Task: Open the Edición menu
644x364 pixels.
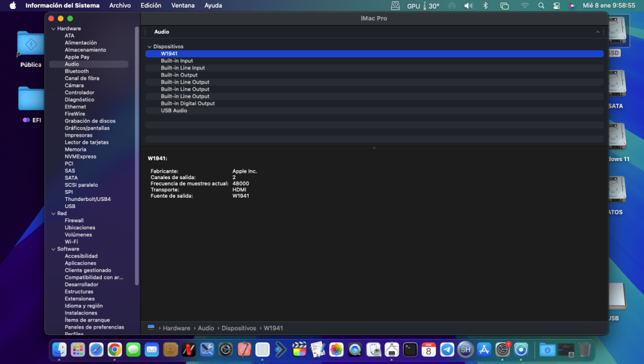Action: coord(151,5)
